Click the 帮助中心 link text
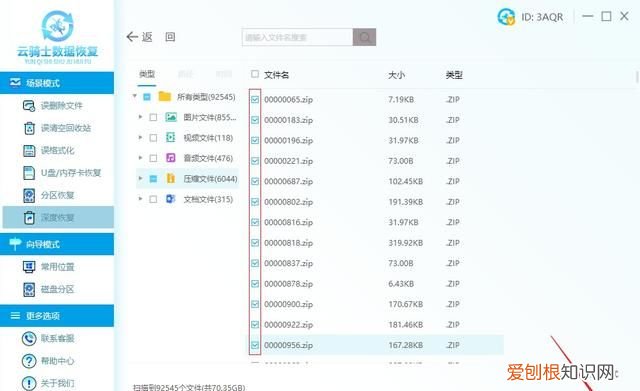The width and height of the screenshot is (640, 391). coord(58,361)
